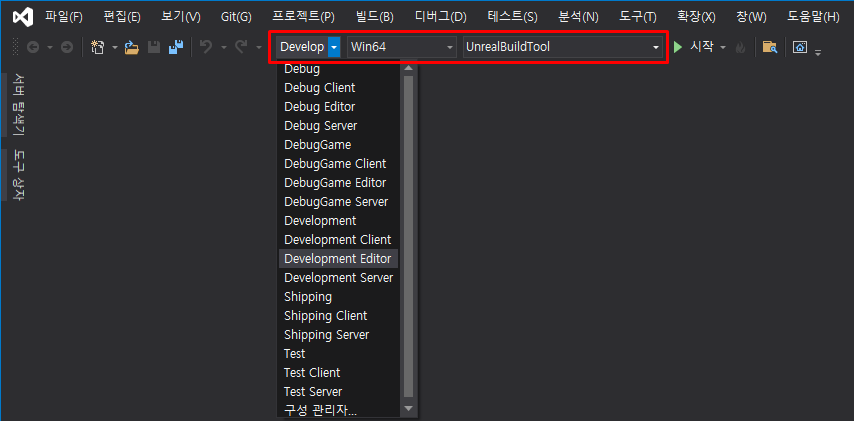
Task: Expand the back navigation history dropdown arrow
Action: [50, 48]
